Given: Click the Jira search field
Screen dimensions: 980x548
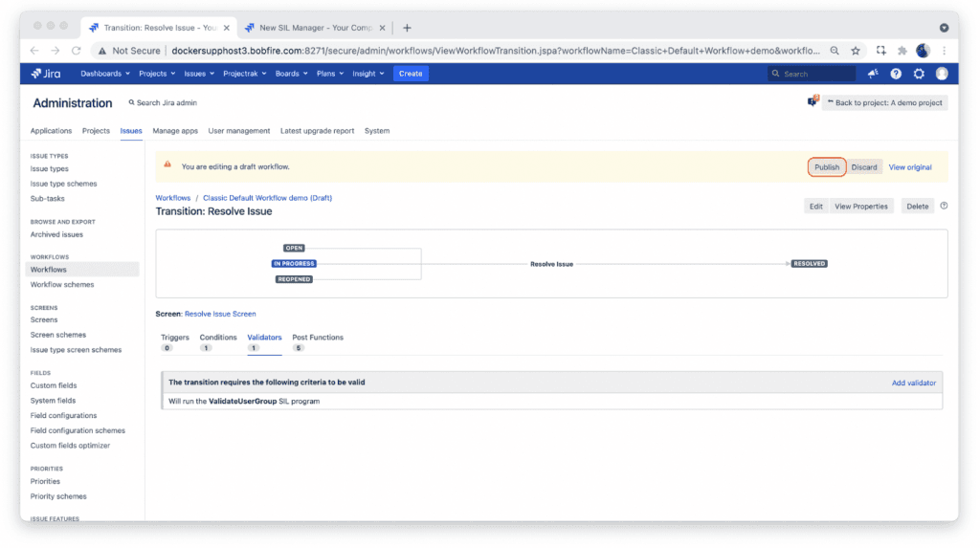Looking at the screenshot, I should coord(812,74).
